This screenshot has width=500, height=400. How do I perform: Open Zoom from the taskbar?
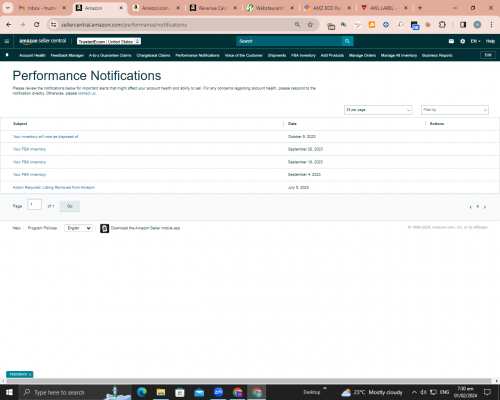tap(218, 392)
